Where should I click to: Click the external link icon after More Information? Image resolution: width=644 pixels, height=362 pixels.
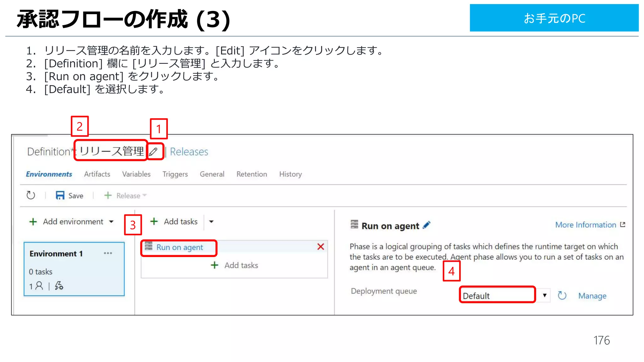(623, 225)
